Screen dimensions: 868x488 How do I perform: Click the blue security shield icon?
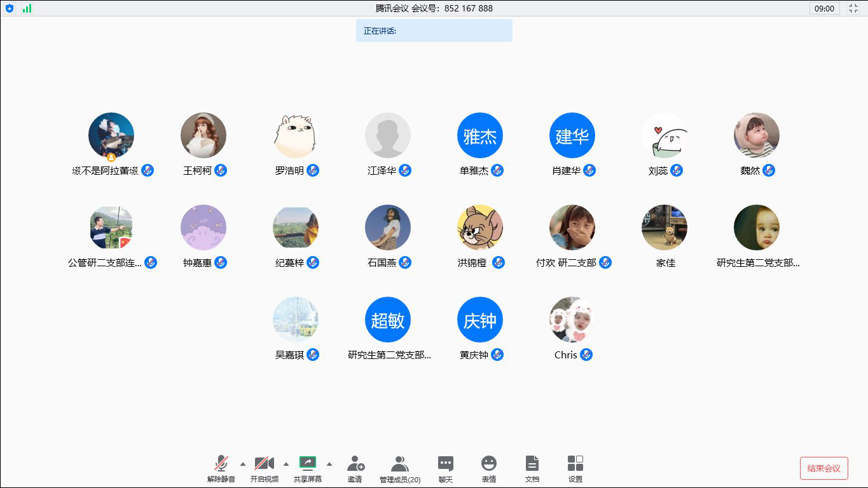[x=10, y=8]
